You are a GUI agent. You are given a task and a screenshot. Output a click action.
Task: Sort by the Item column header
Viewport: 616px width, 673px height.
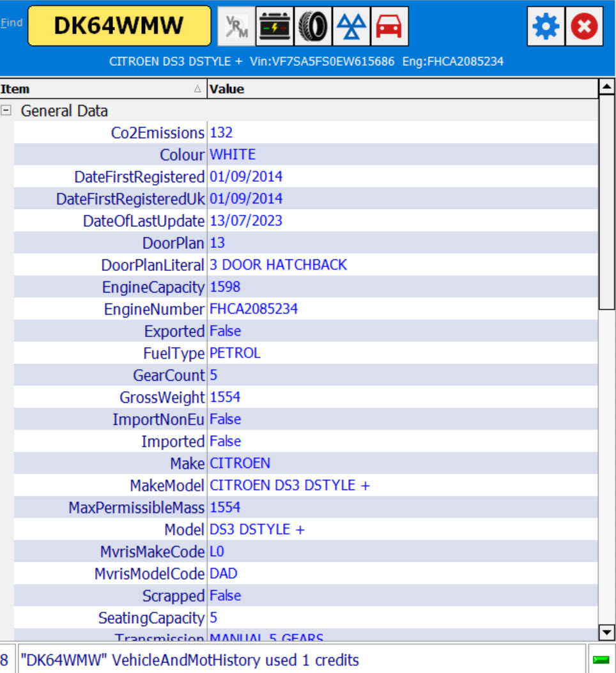click(102, 89)
